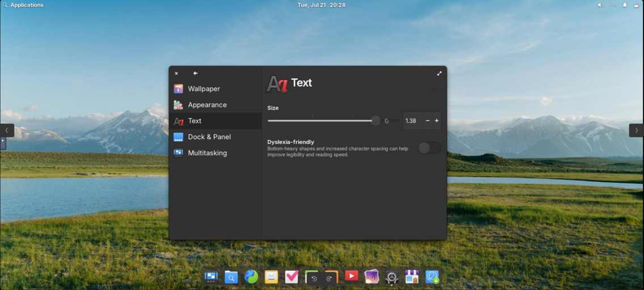The width and height of the screenshot is (644, 290).
Task: Launch Videos from the dock
Action: click(x=351, y=277)
